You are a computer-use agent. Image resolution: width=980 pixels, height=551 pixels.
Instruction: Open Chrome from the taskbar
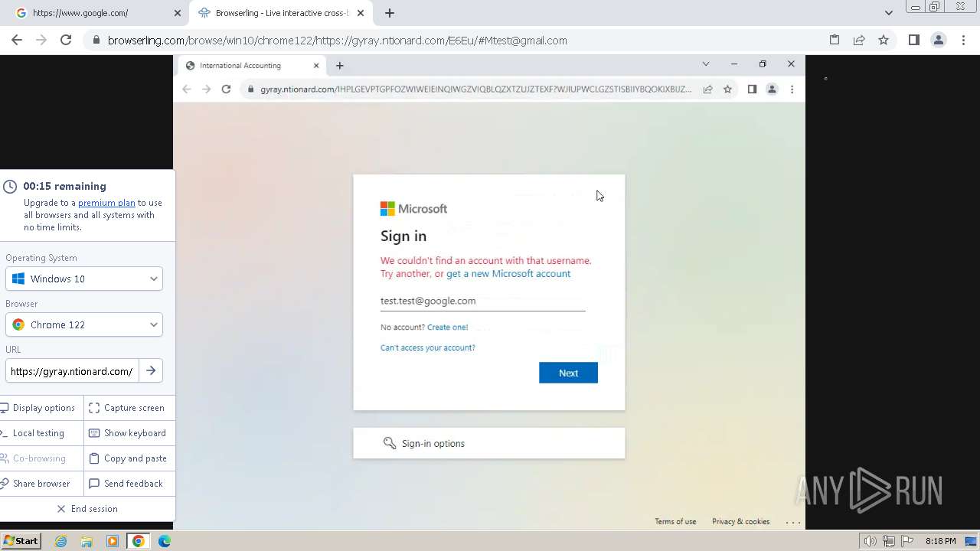(x=138, y=541)
